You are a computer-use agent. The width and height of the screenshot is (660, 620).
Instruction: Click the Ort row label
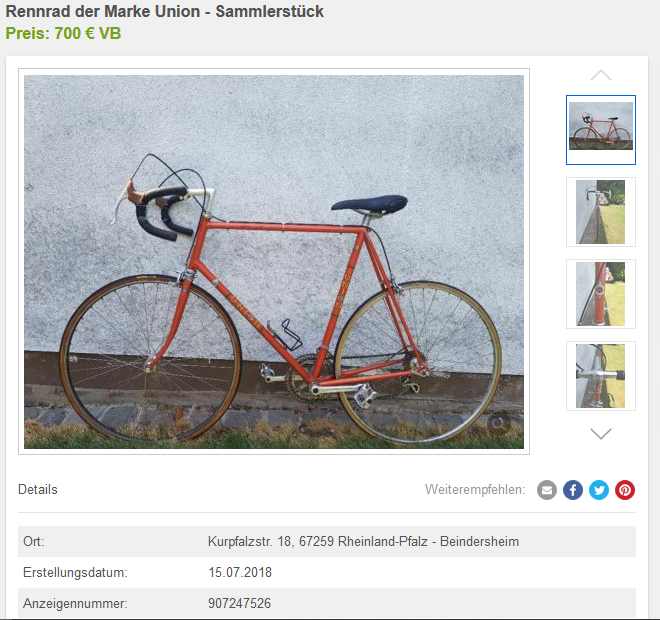click(x=34, y=541)
